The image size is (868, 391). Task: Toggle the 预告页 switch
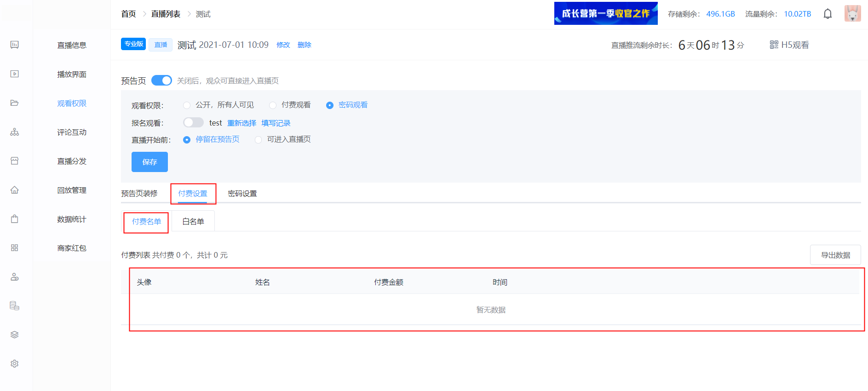(x=161, y=80)
